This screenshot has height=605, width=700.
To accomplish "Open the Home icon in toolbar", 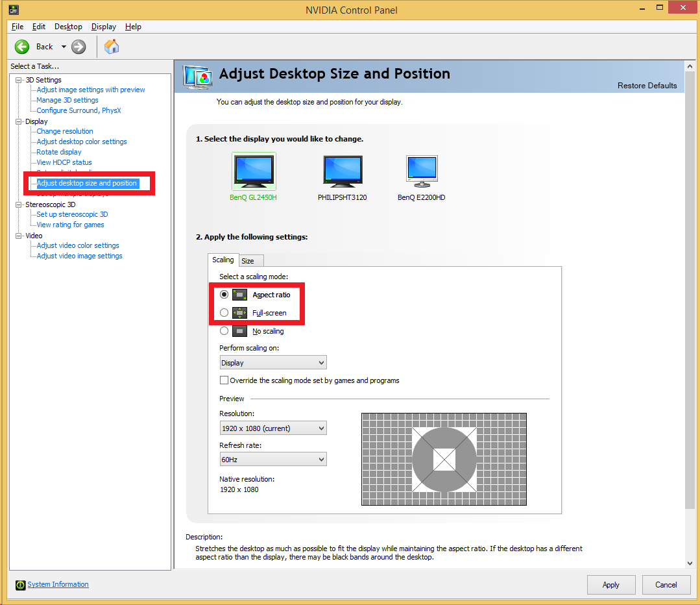I will pos(112,47).
